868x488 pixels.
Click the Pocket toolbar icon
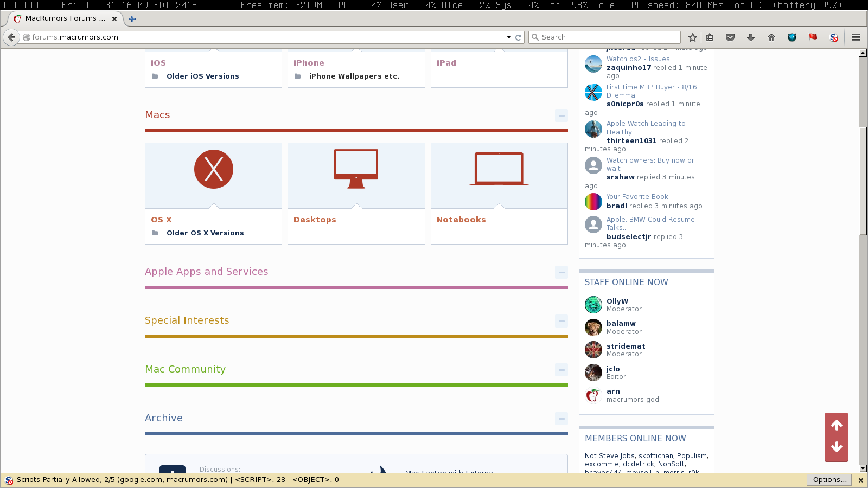tap(730, 37)
